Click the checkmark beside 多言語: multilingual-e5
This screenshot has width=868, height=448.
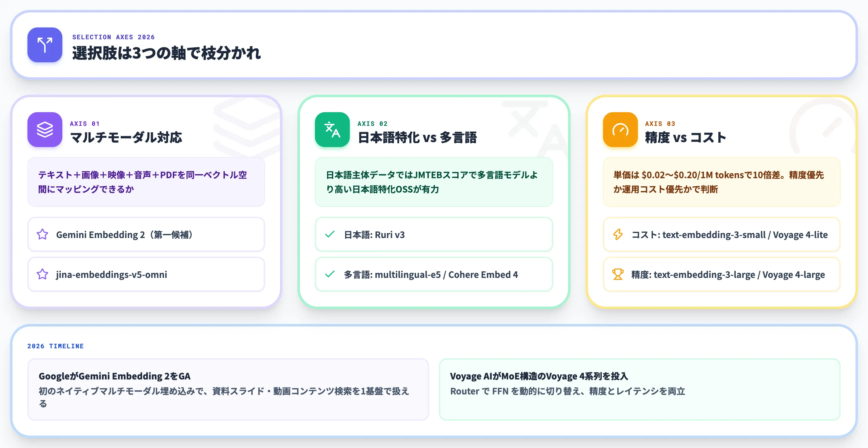coord(330,274)
